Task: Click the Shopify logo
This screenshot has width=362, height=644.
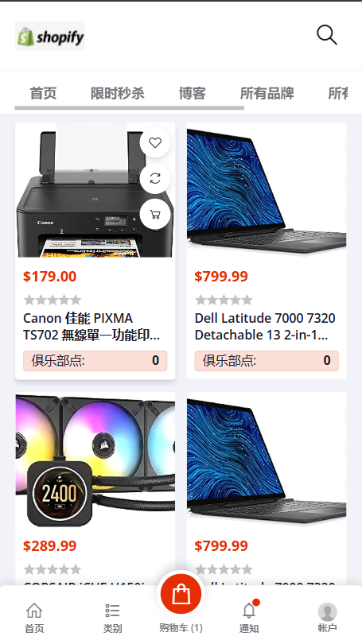Action: [49, 36]
